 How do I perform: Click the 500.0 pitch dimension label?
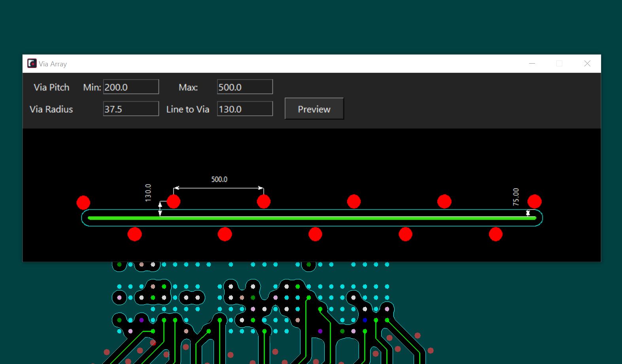coord(219,179)
